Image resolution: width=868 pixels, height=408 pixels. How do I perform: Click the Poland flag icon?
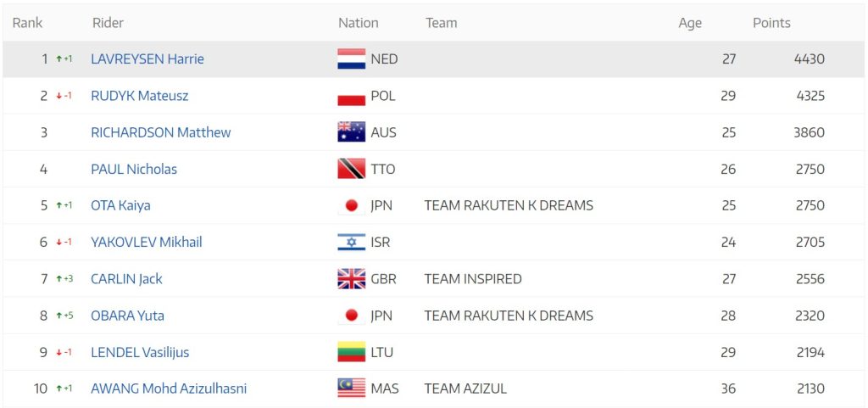(352, 96)
